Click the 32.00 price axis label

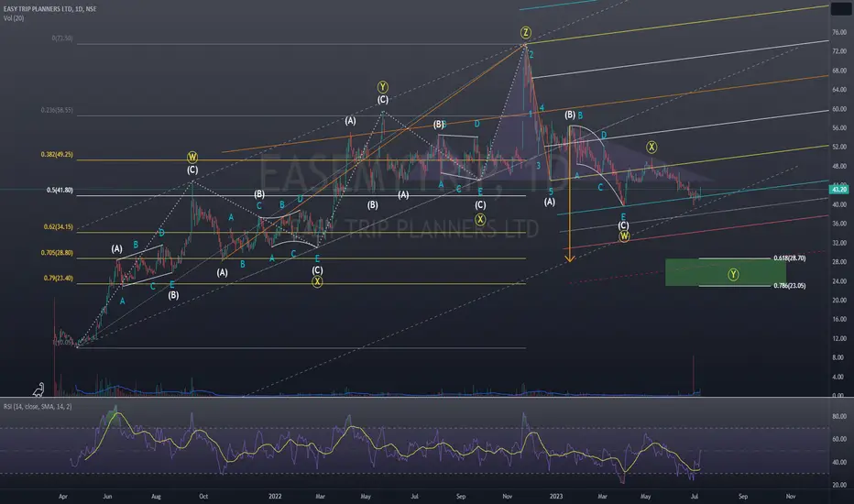[838, 243]
